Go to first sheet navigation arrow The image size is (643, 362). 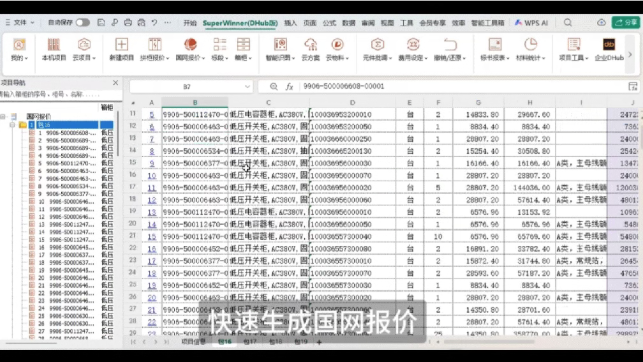(x=133, y=342)
